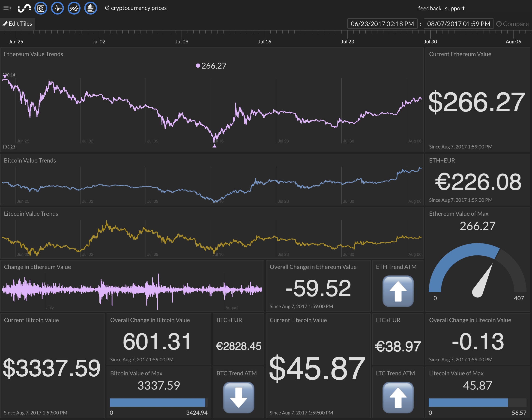The image size is (532, 420).
Task: Click the navigation menu hamburger icon
Action: point(8,8)
